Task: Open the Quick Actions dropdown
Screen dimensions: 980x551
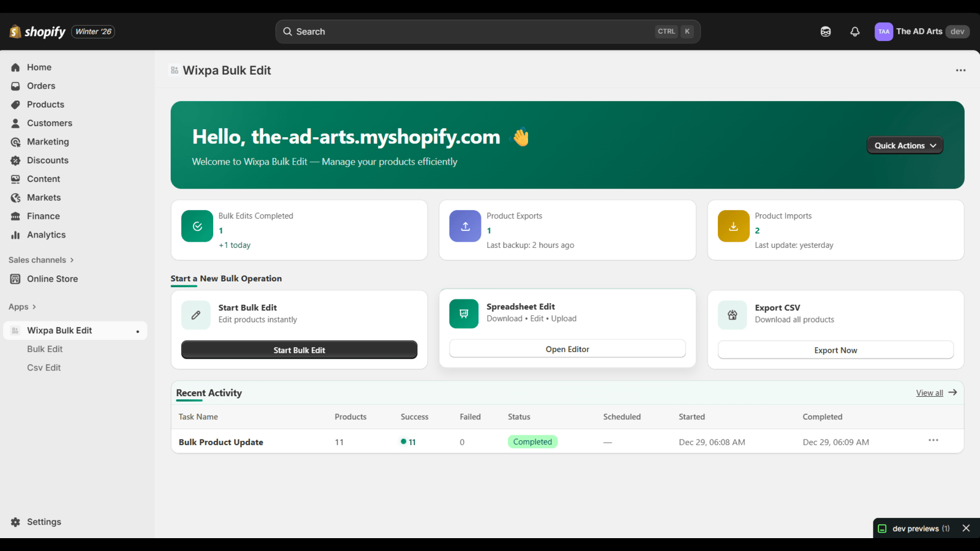Action: (x=905, y=146)
